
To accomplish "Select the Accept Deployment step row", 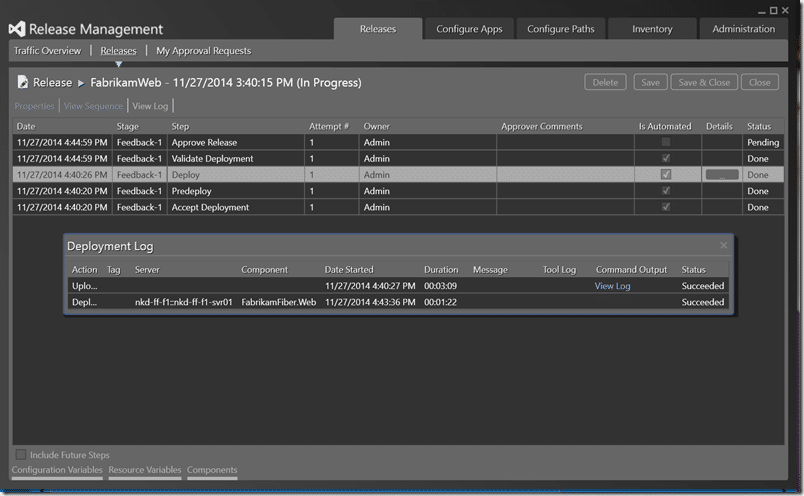I will click(x=398, y=207).
